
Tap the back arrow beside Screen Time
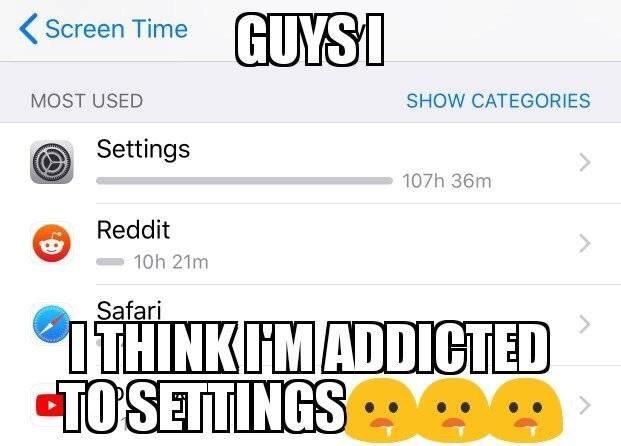coord(29,29)
